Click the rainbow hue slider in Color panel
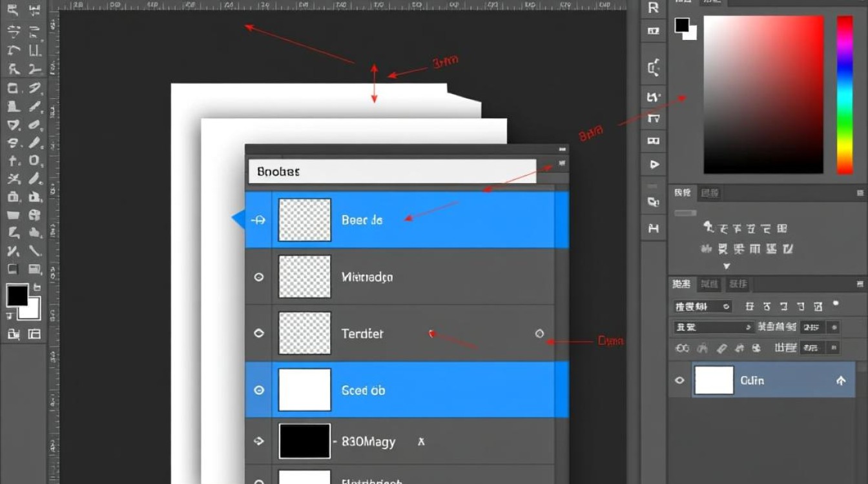Screen dimensions: 868x484 [845, 94]
